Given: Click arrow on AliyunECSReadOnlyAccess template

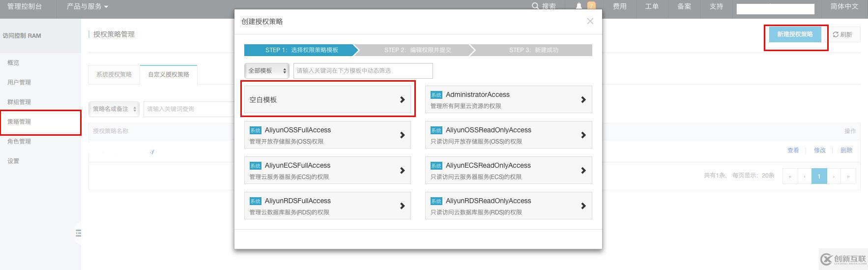Looking at the screenshot, I should tap(583, 171).
